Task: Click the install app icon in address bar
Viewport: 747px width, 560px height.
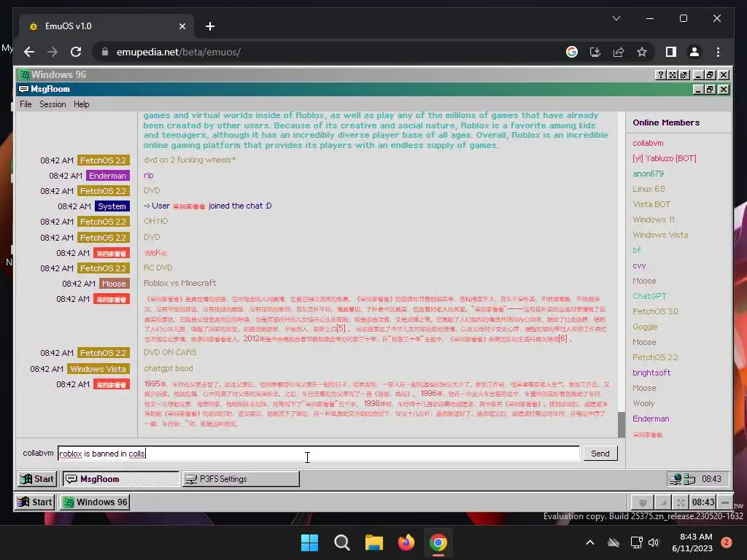Action: (595, 52)
